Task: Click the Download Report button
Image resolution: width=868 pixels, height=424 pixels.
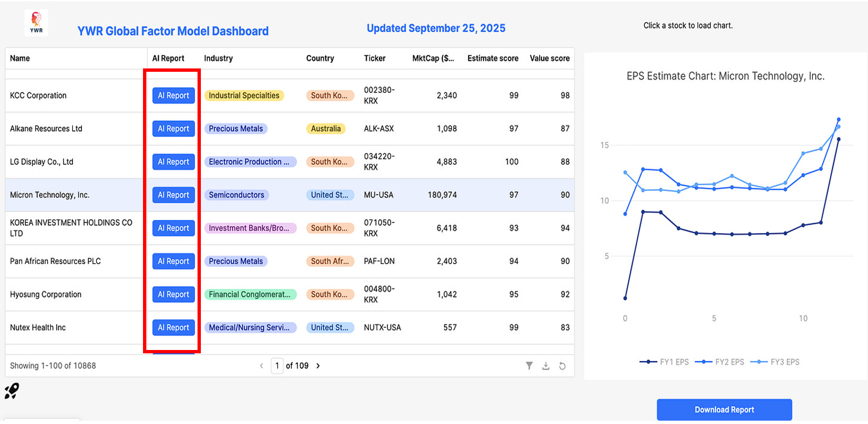Action: coord(724,410)
